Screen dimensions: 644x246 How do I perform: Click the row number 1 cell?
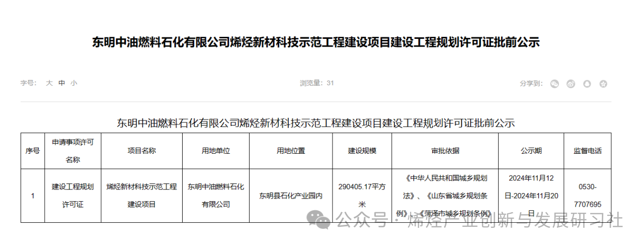tap(33, 196)
